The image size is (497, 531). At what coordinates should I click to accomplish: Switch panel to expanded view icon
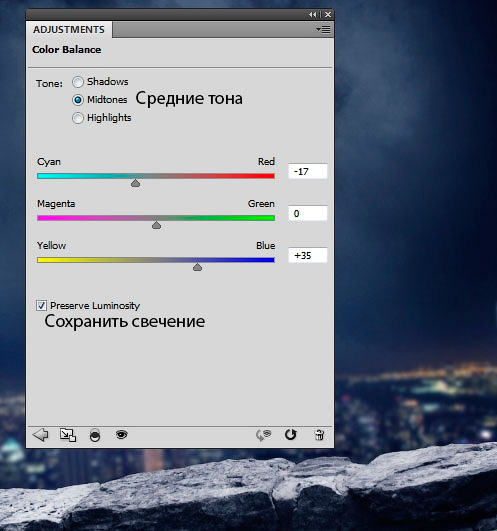(68, 435)
